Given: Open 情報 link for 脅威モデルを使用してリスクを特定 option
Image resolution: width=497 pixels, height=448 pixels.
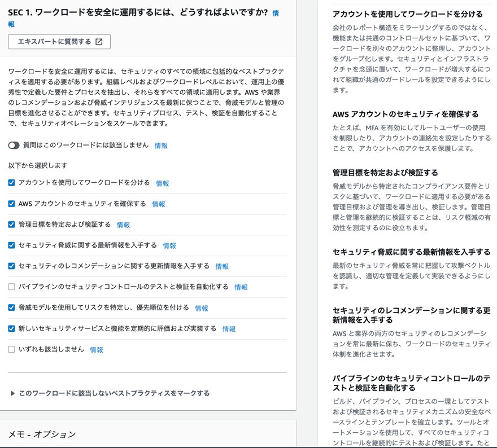Looking at the screenshot, I should 201,309.
